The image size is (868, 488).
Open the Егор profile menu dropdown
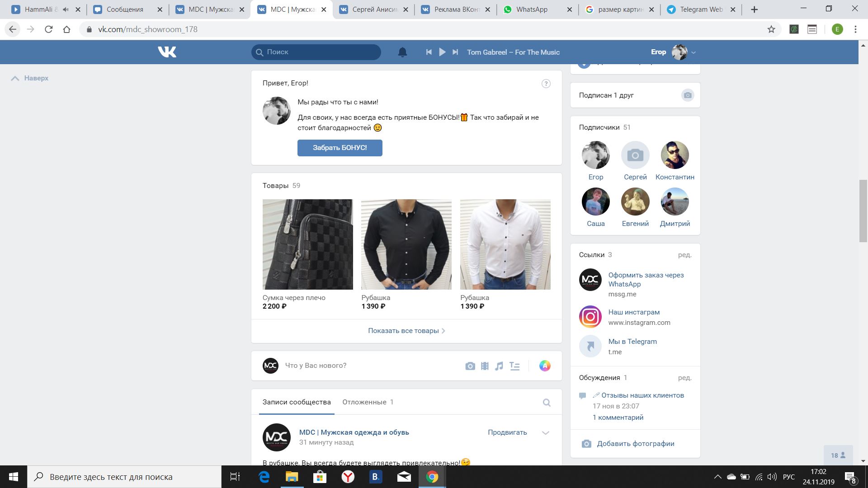click(673, 52)
